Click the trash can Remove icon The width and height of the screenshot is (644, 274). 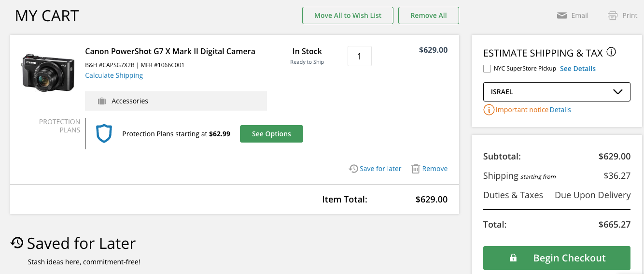[x=415, y=169]
